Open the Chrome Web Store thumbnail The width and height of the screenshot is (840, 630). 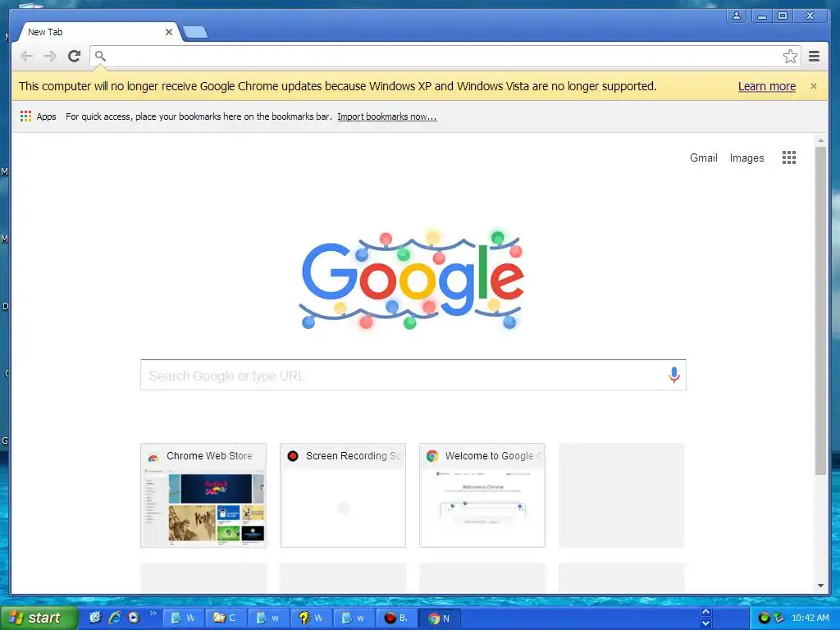point(203,495)
